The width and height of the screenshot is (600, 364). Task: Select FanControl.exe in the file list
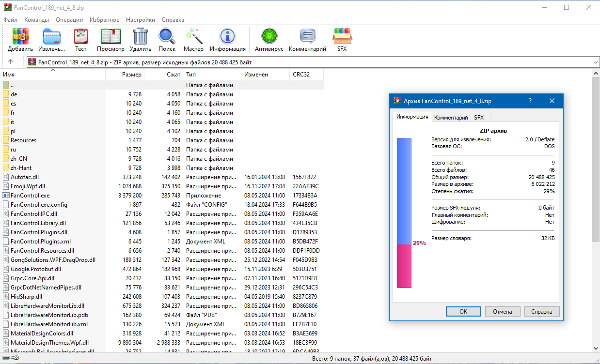tap(30, 196)
